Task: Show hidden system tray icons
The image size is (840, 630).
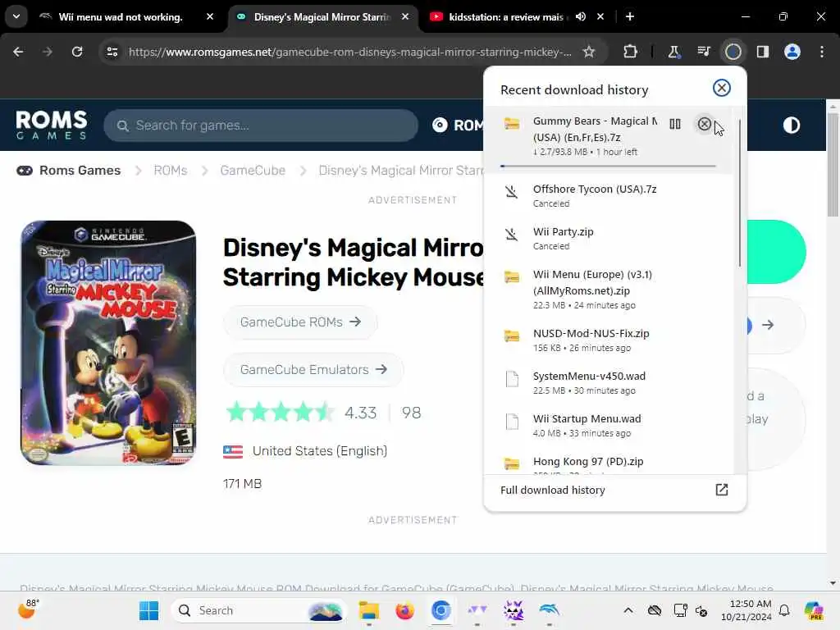Action: 628,610
